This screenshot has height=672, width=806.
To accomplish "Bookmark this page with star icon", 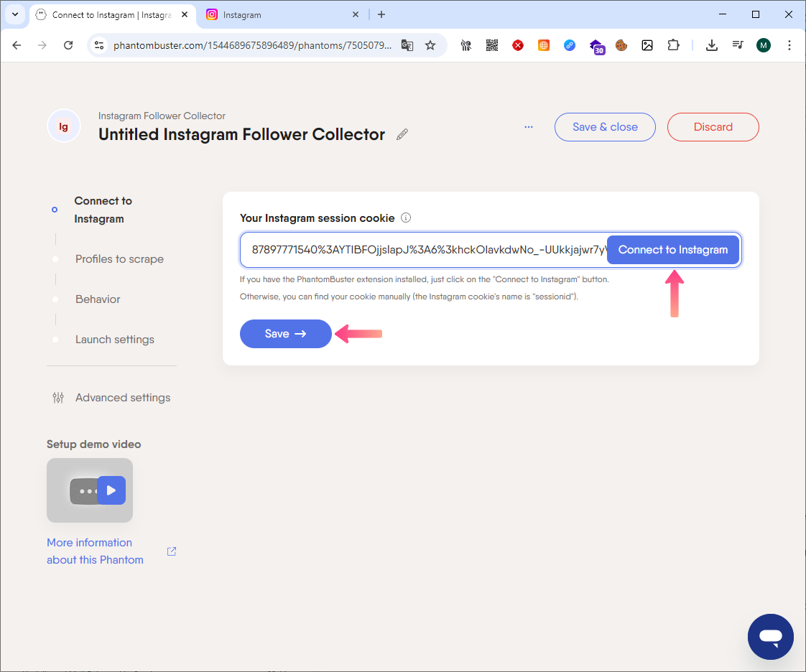I will coord(430,45).
